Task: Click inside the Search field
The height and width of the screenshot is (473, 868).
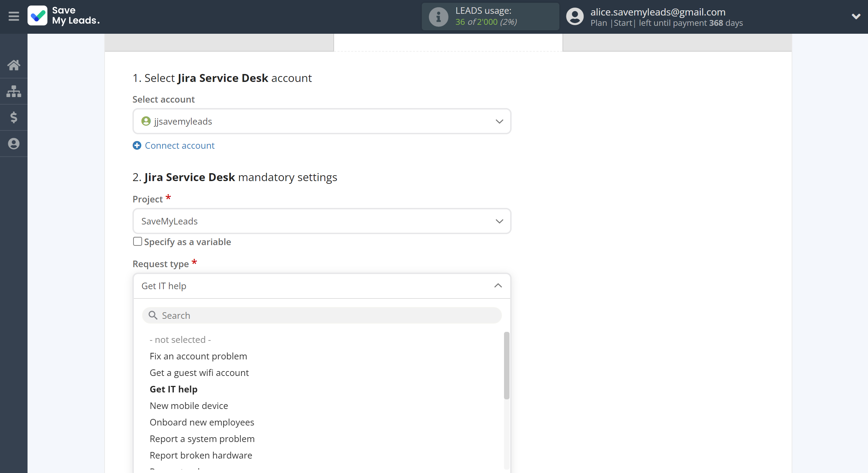Action: [322, 315]
